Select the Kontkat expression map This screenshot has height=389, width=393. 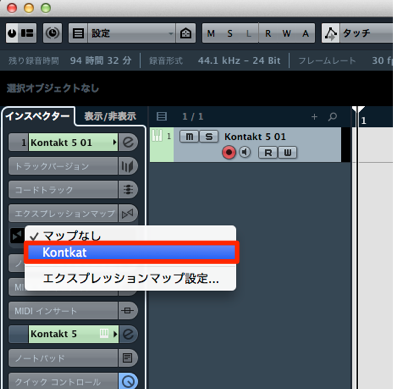coord(131,253)
